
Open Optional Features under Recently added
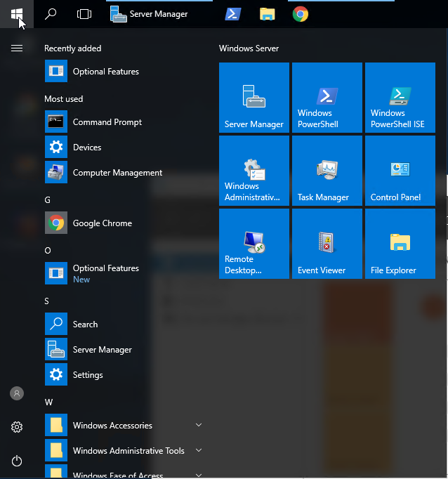pyautogui.click(x=124, y=71)
